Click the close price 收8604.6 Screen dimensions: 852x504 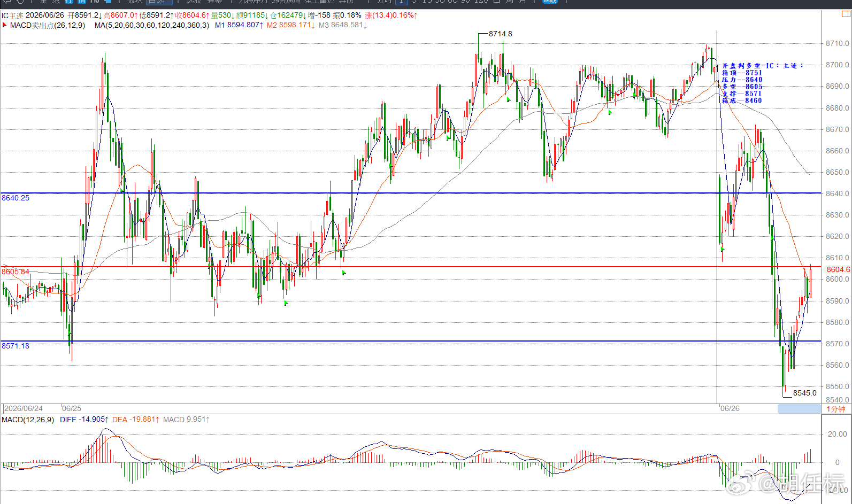192,15
